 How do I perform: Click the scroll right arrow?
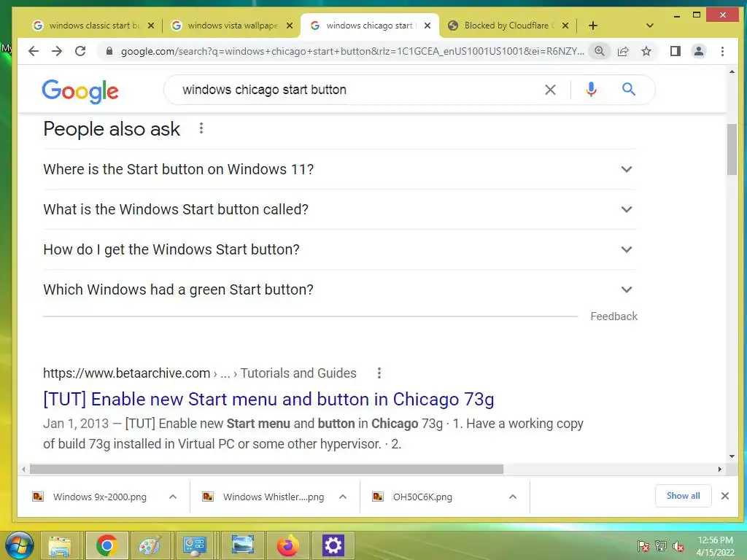[x=720, y=469]
